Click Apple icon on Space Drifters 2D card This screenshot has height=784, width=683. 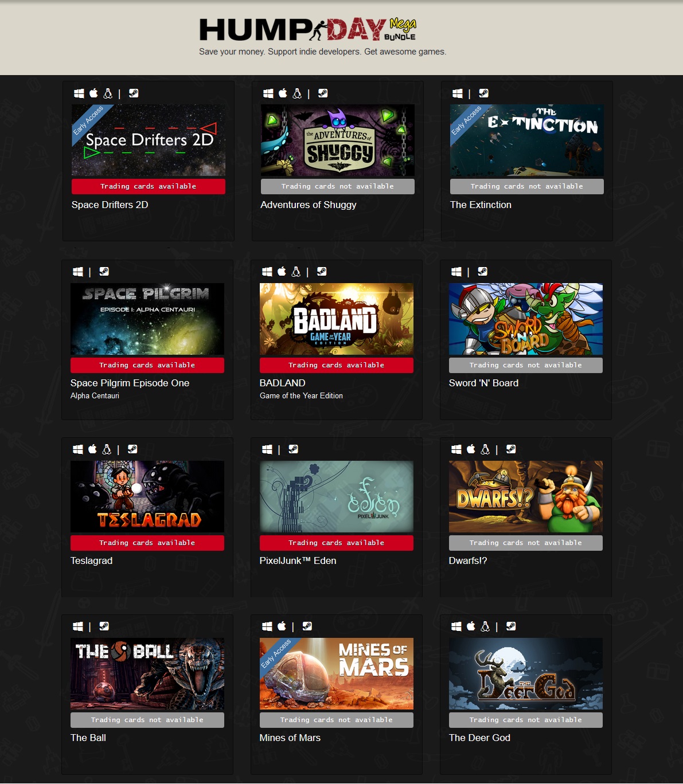[93, 93]
